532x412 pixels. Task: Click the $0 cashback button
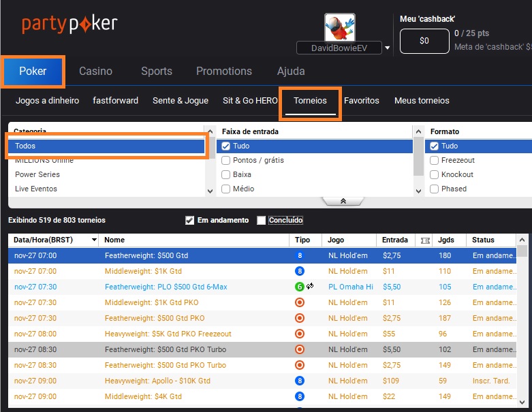coord(424,41)
